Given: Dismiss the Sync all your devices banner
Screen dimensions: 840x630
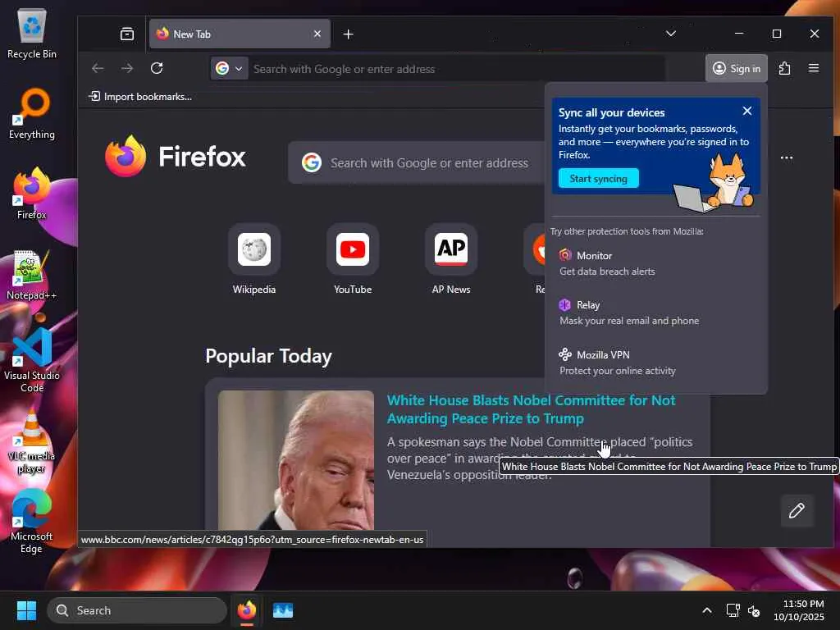Looking at the screenshot, I should coord(747,111).
